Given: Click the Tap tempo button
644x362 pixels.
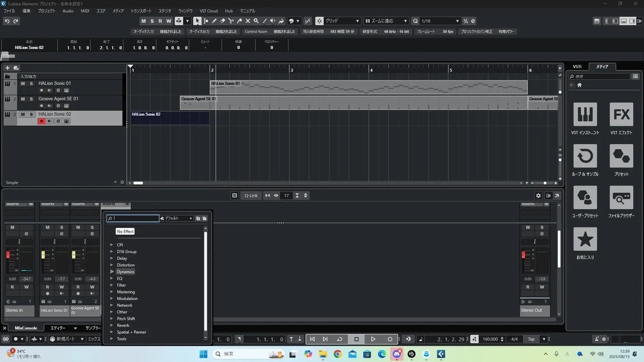Looking at the screenshot, I should 531,339.
